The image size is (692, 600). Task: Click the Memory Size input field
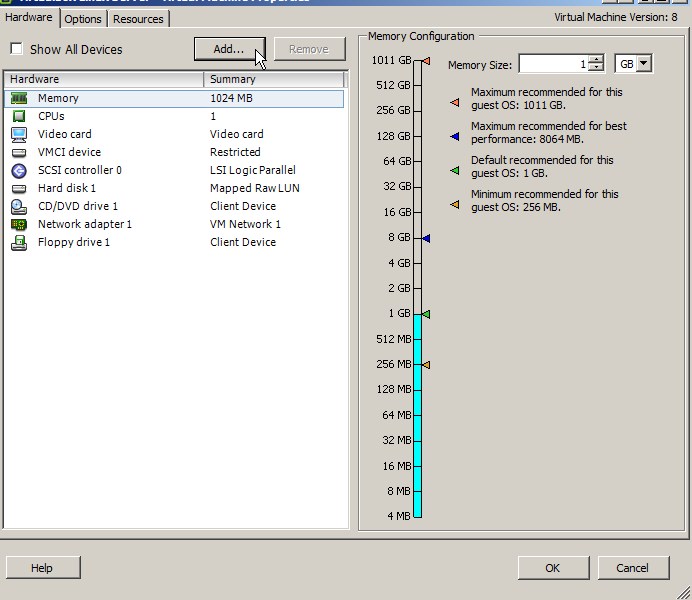(554, 64)
